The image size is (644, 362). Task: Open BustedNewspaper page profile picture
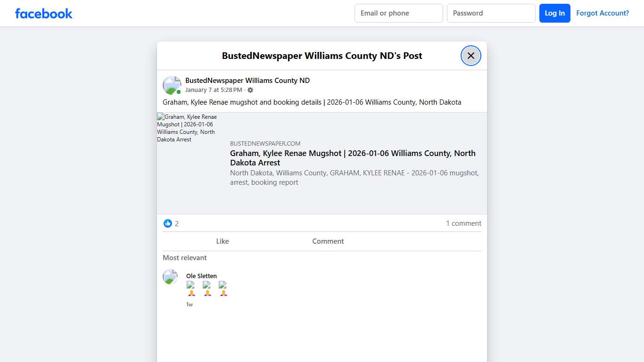(172, 85)
